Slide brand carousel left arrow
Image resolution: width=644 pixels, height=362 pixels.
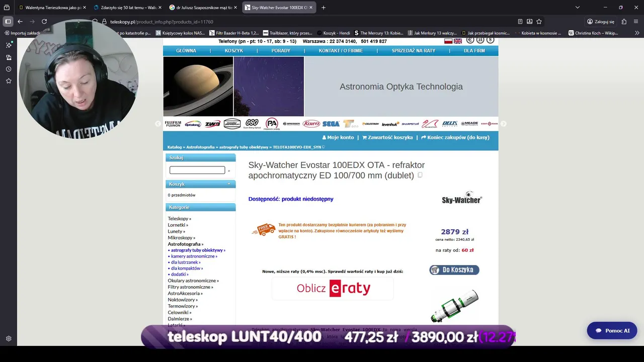click(158, 124)
